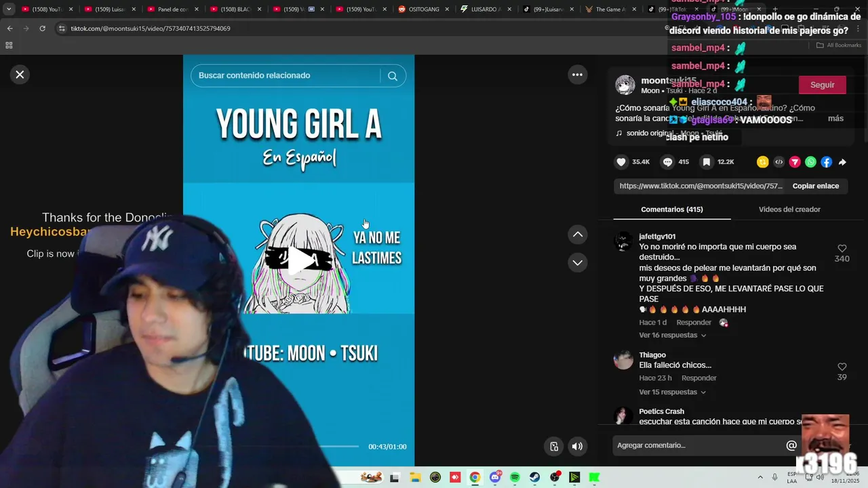This screenshot has width=868, height=488.
Task: Open Discord from the taskbar
Action: 495,478
